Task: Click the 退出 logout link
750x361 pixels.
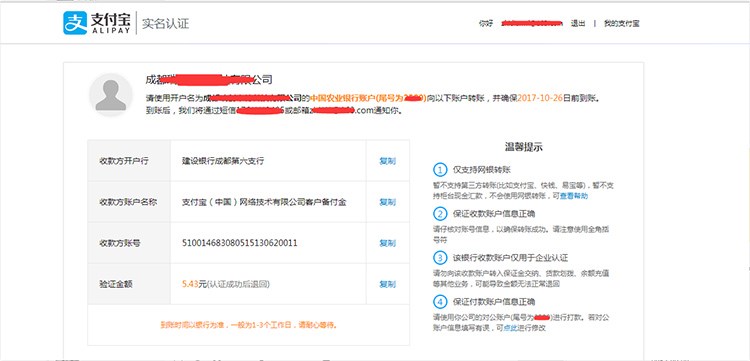Action: point(578,23)
